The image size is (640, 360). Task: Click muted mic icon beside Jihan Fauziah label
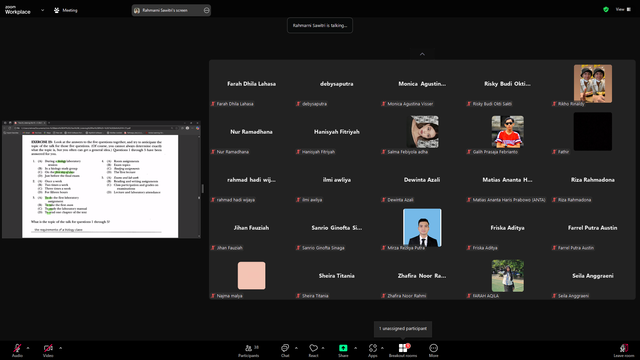pyautogui.click(x=213, y=248)
